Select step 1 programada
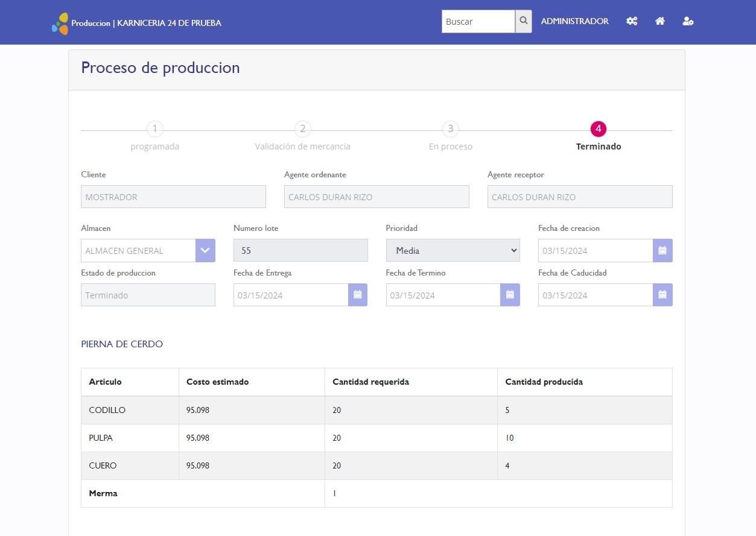Viewport: 756px width, 536px height. 155,129
